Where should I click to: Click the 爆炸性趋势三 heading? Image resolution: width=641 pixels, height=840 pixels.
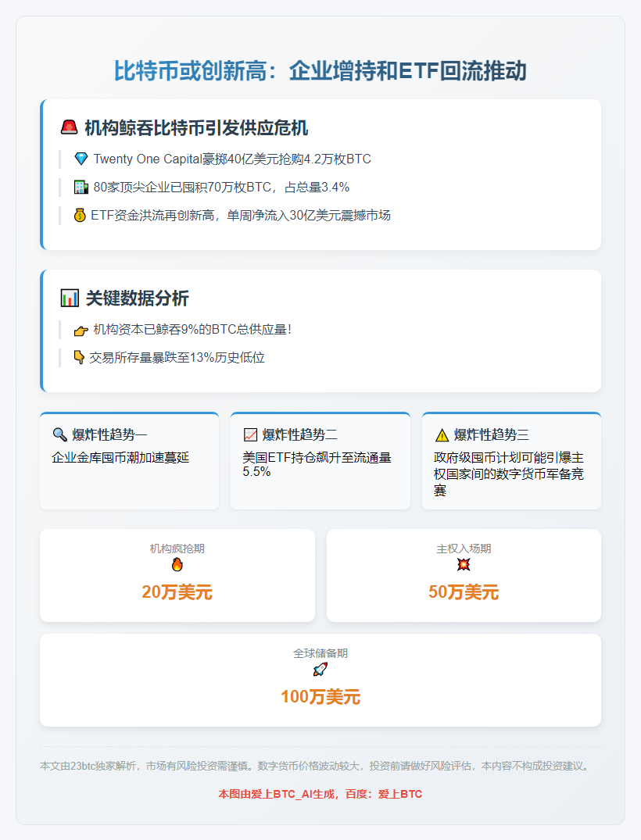[x=492, y=434]
